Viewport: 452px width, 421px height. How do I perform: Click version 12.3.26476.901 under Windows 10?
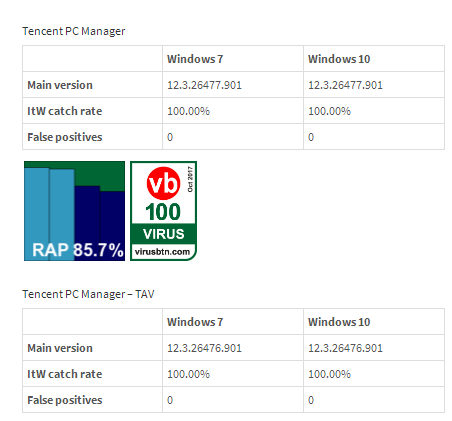345,348
